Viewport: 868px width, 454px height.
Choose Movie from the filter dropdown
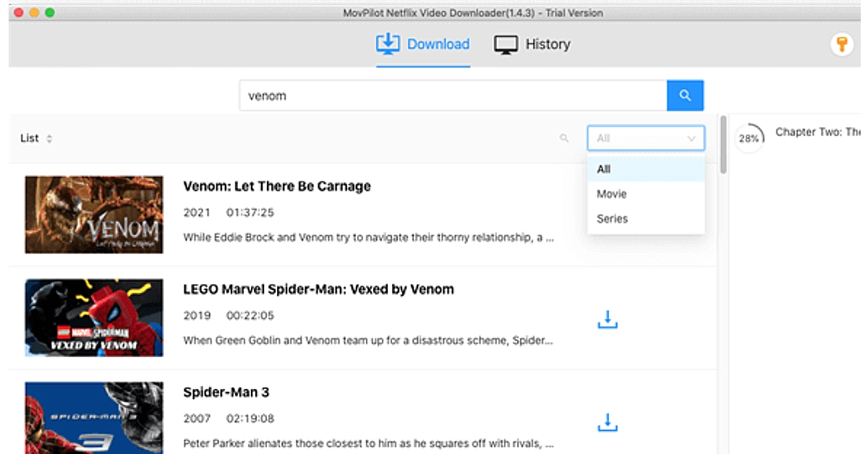612,194
